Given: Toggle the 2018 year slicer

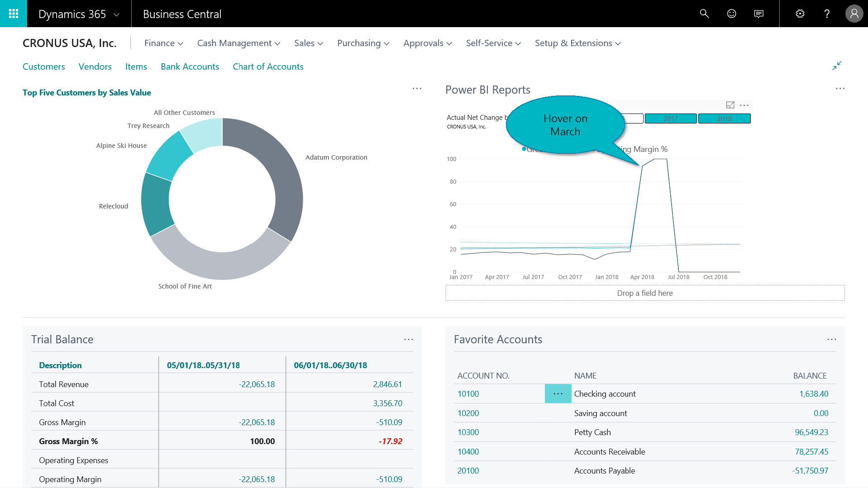Looking at the screenshot, I should point(724,118).
